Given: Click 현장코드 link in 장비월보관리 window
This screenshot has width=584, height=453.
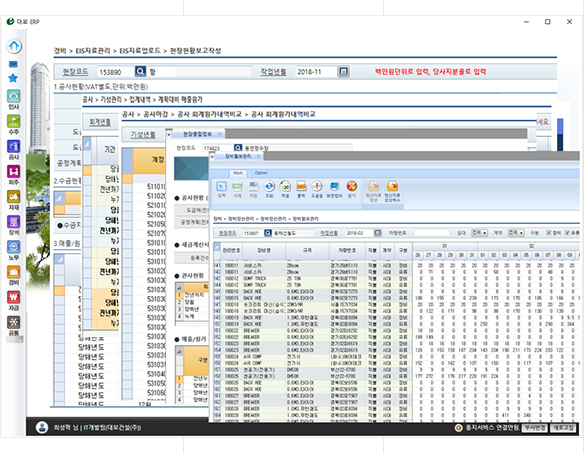Looking at the screenshot, I should [x=227, y=233].
